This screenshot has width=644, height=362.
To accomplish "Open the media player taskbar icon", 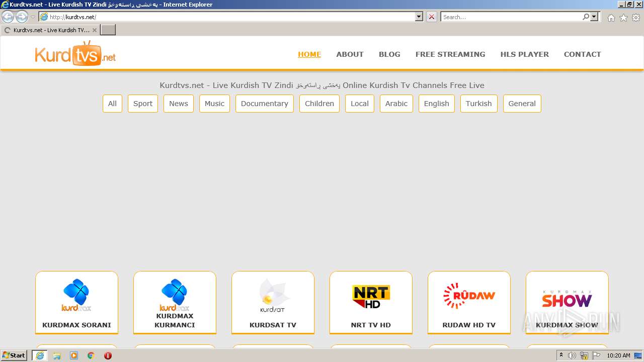I will [x=74, y=355].
